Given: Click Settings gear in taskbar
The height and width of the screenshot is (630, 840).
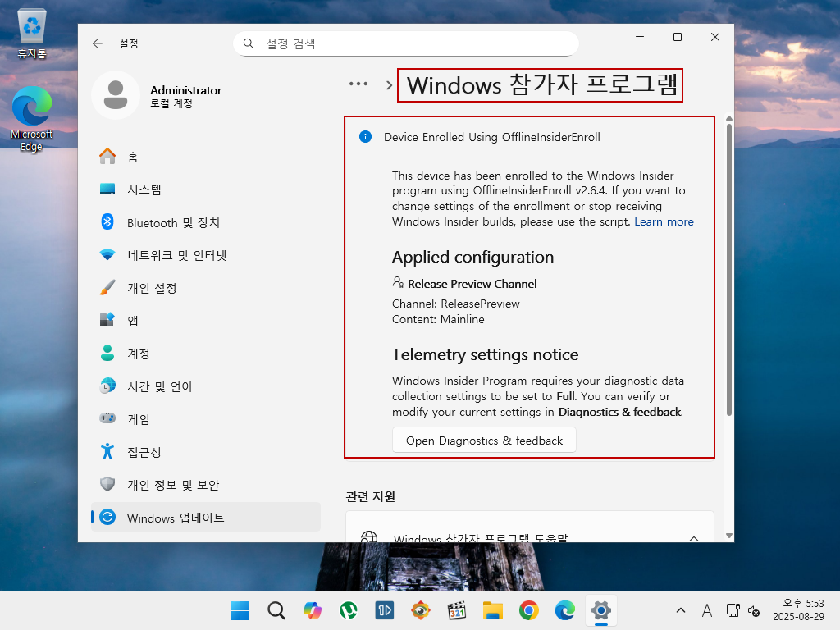Looking at the screenshot, I should coord(601,610).
